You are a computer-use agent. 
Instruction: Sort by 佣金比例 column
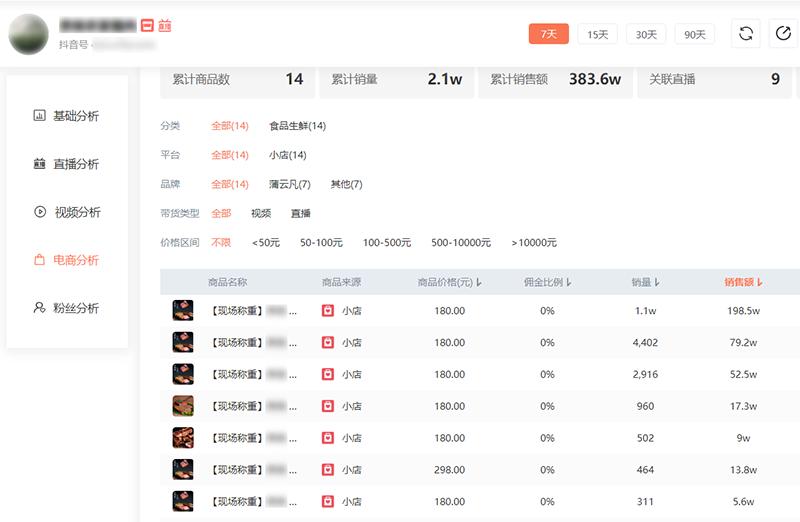[548, 283]
